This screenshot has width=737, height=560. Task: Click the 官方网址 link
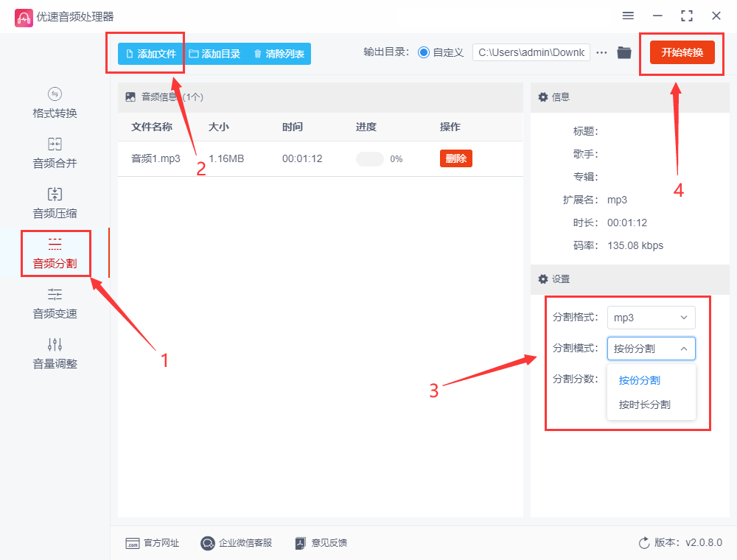point(161,543)
